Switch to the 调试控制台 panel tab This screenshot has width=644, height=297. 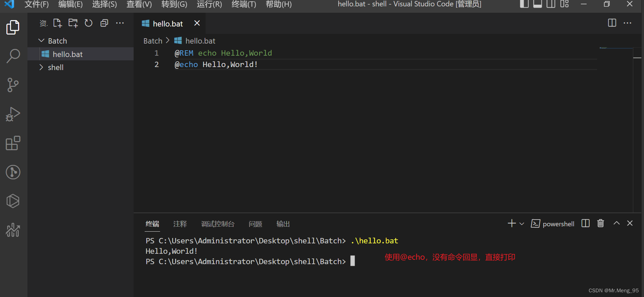tap(218, 224)
